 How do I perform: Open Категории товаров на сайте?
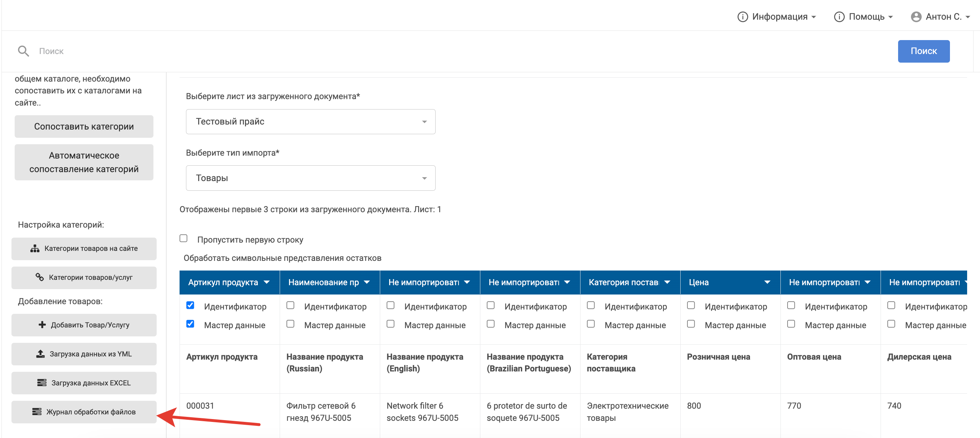coord(84,248)
